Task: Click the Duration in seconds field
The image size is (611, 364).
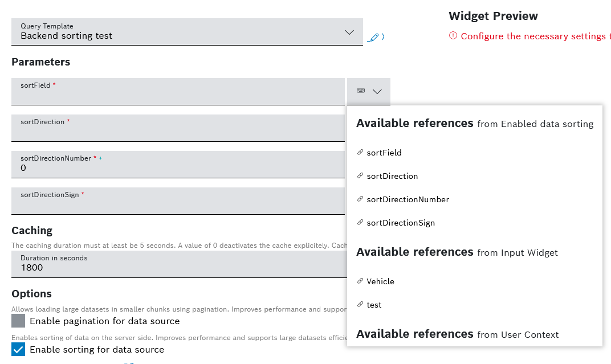Action: click(x=178, y=264)
